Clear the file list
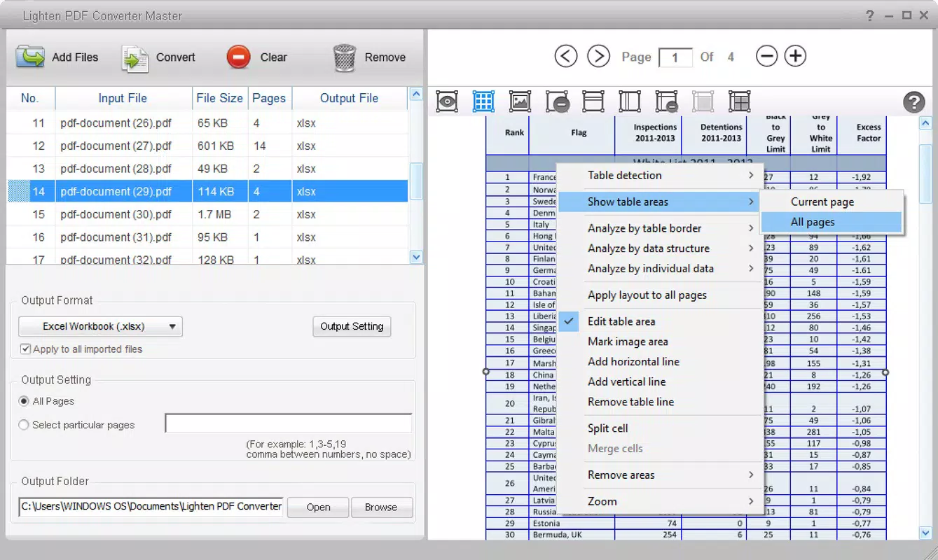The width and height of the screenshot is (938, 560). tap(256, 57)
